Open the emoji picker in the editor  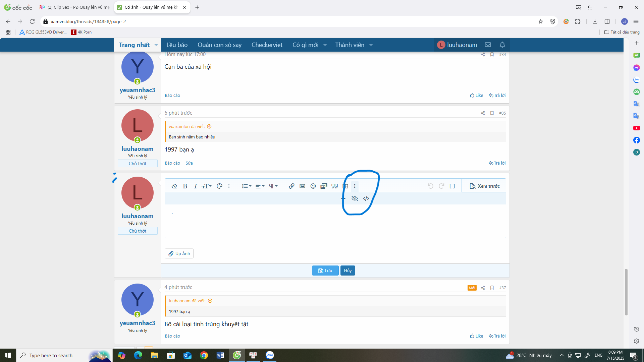(313, 186)
